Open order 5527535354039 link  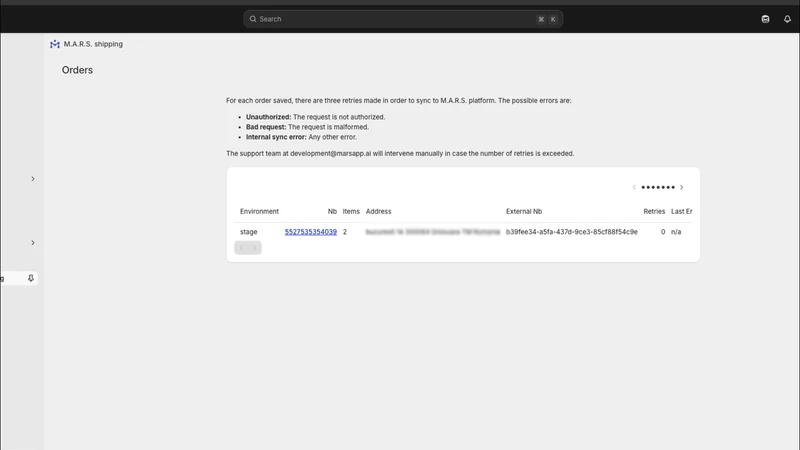click(311, 232)
